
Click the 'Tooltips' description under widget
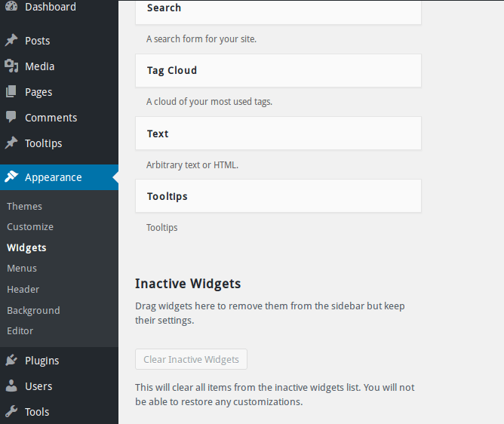162,228
